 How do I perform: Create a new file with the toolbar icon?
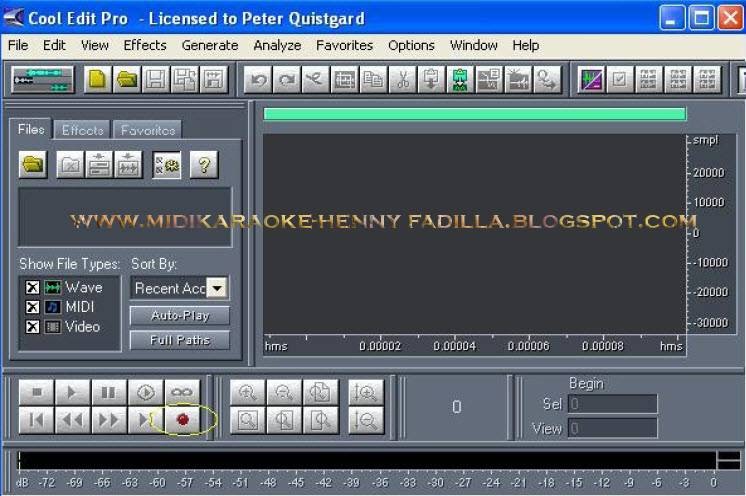click(98, 79)
